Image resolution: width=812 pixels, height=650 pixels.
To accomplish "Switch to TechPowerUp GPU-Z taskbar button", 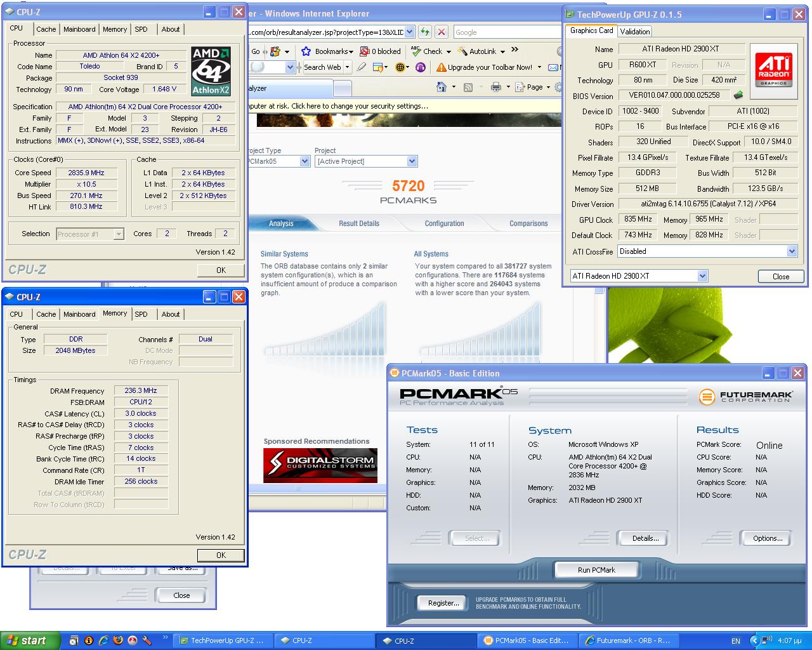I will click(222, 640).
